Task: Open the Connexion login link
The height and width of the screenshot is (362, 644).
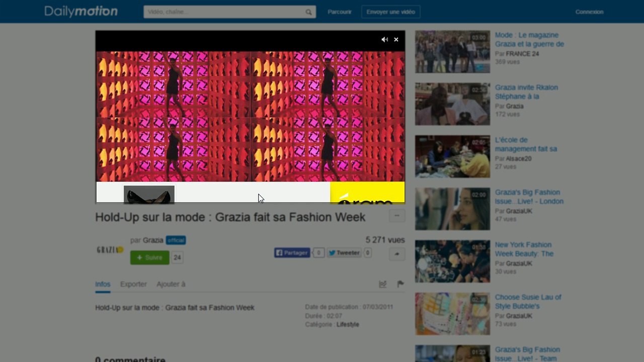Action: click(589, 12)
